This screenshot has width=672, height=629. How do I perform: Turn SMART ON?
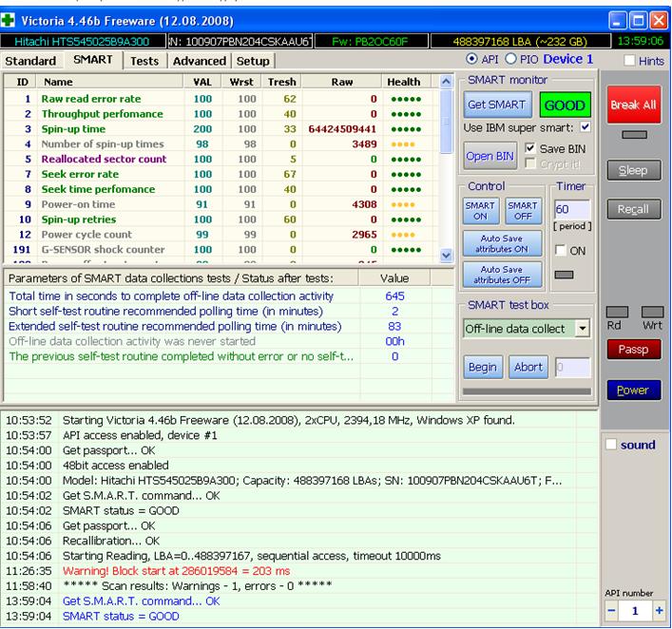pyautogui.click(x=480, y=211)
